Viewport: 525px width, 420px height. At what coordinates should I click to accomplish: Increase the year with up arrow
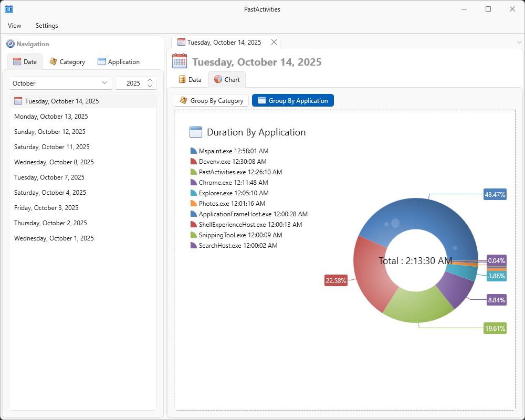(150, 80)
